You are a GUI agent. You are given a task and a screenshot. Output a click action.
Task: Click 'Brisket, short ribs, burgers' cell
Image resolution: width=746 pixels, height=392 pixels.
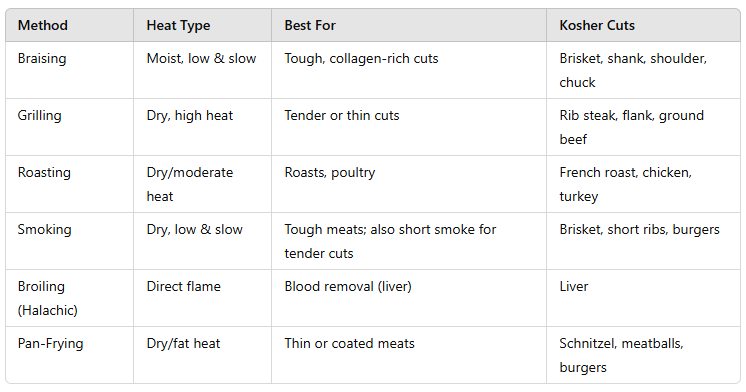[643, 241]
